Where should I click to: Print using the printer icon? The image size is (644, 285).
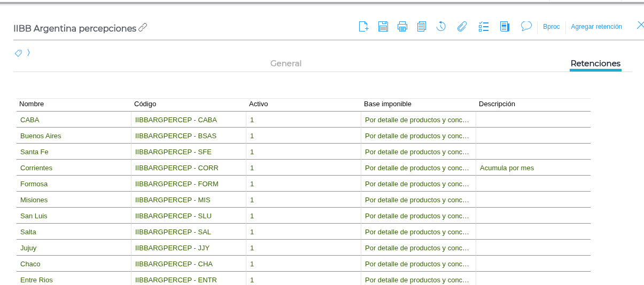[x=402, y=26]
